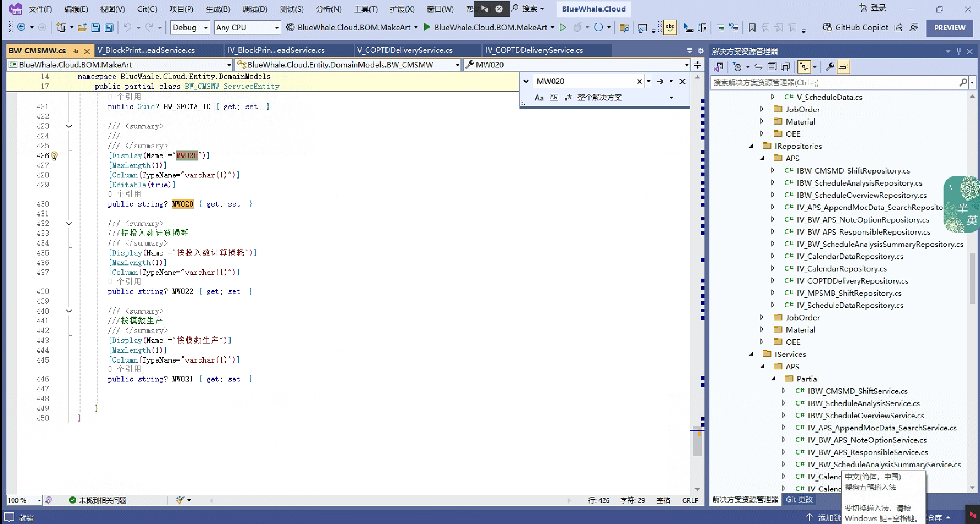The width and height of the screenshot is (980, 524).
Task: Start without debugging using outline play icon
Action: (563, 27)
